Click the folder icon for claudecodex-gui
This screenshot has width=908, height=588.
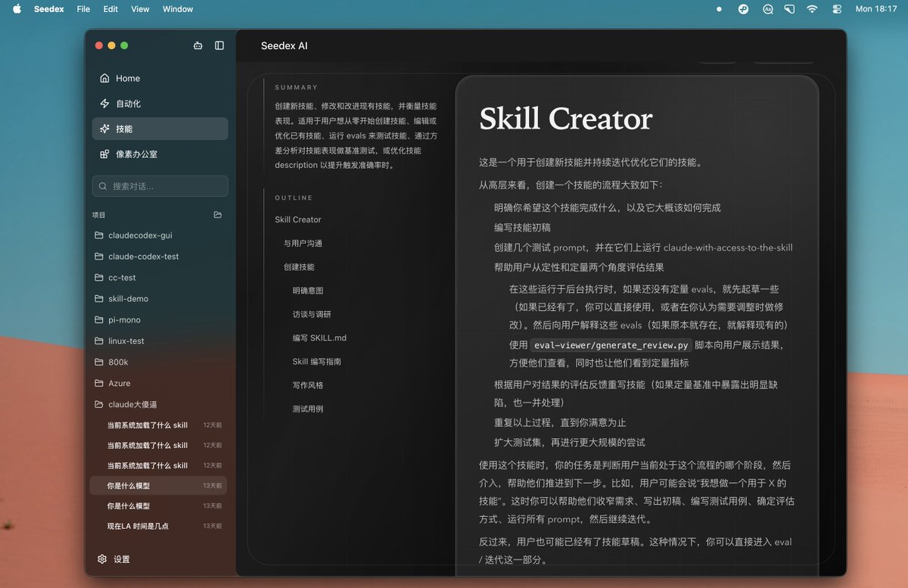pos(99,235)
